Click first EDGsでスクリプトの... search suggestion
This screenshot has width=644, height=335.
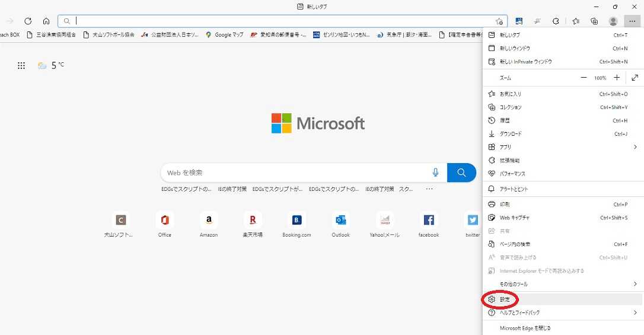click(x=186, y=189)
